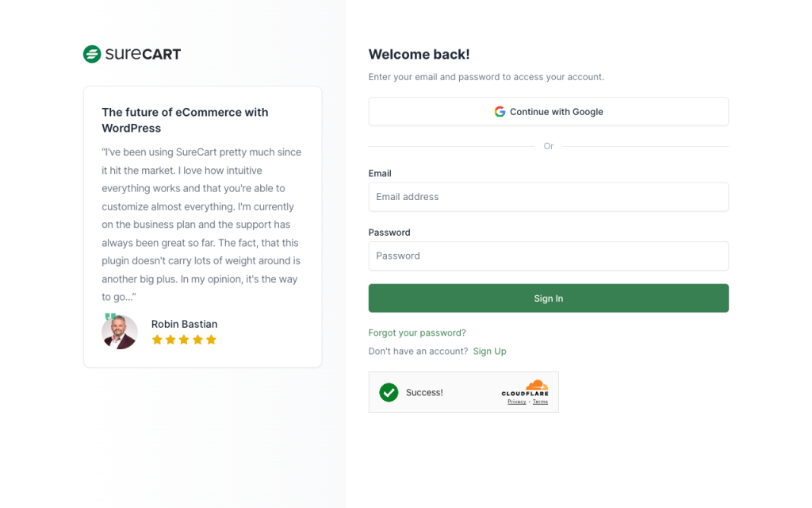
Task: Click the green quote mark on avatar
Action: 110,317
